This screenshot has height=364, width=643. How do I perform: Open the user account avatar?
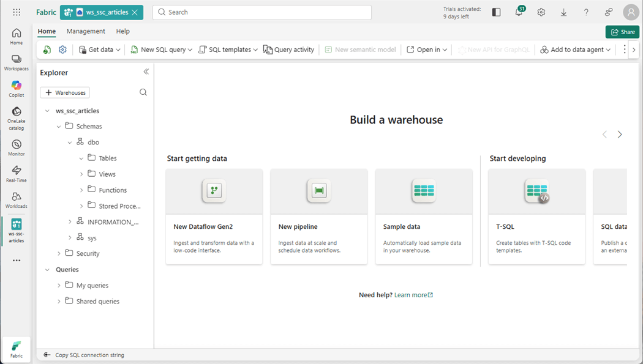tap(631, 12)
